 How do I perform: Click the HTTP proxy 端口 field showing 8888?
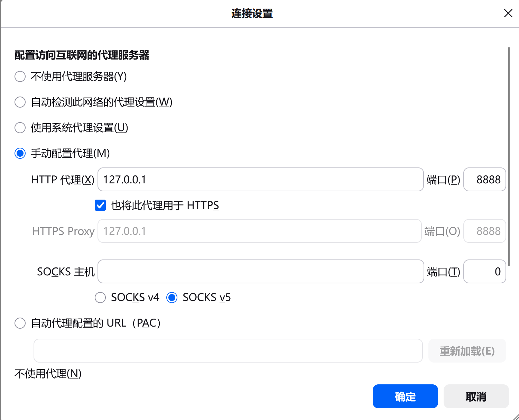click(x=484, y=179)
